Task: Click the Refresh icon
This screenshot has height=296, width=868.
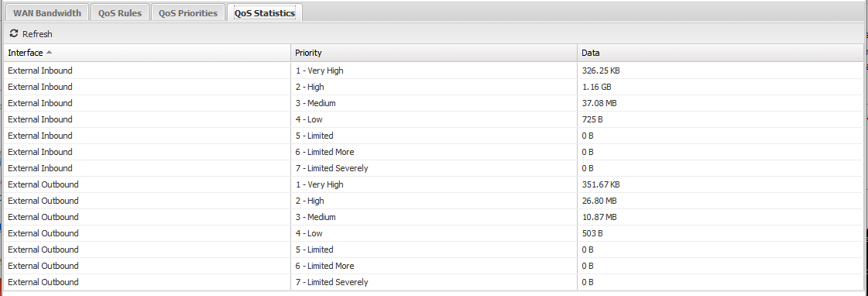Action: tap(14, 34)
